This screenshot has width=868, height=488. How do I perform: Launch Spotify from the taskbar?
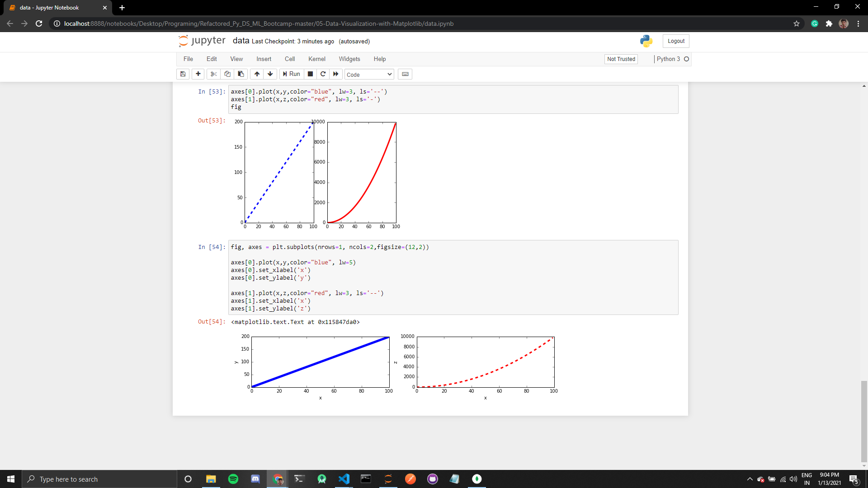233,479
